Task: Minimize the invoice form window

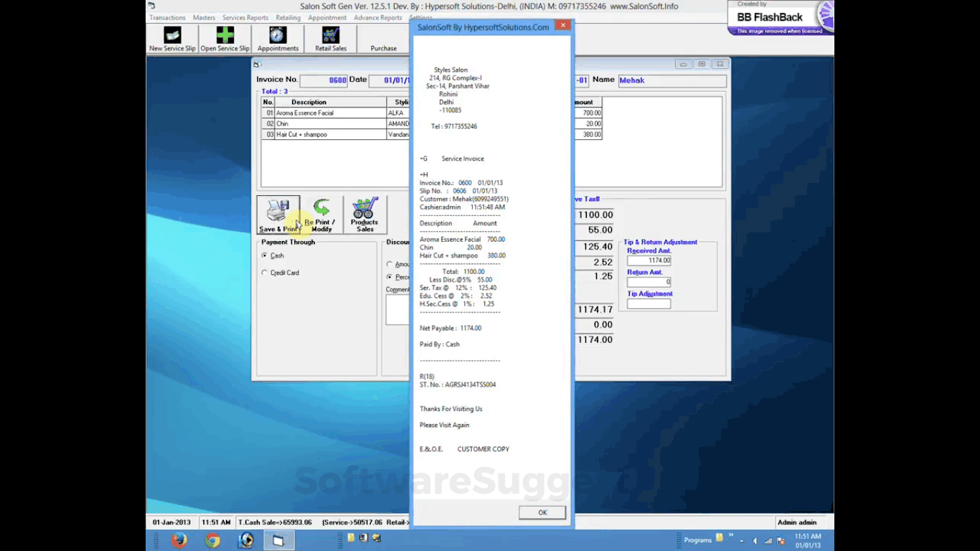Action: click(684, 65)
